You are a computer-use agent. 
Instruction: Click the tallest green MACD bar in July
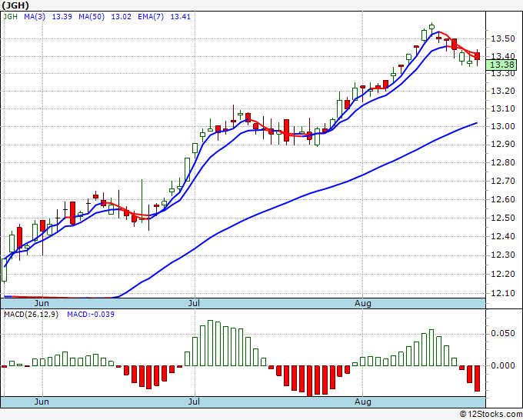coord(210,343)
